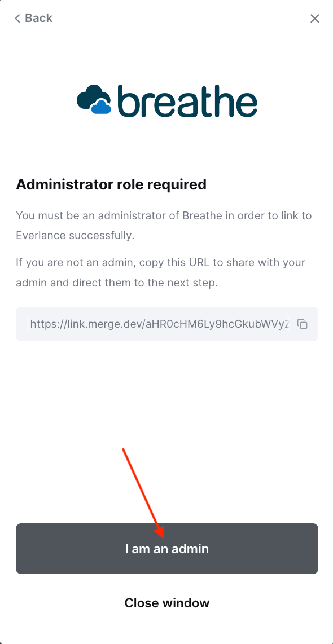
Task: Click the red arrow annotation tip
Action: click(160, 535)
